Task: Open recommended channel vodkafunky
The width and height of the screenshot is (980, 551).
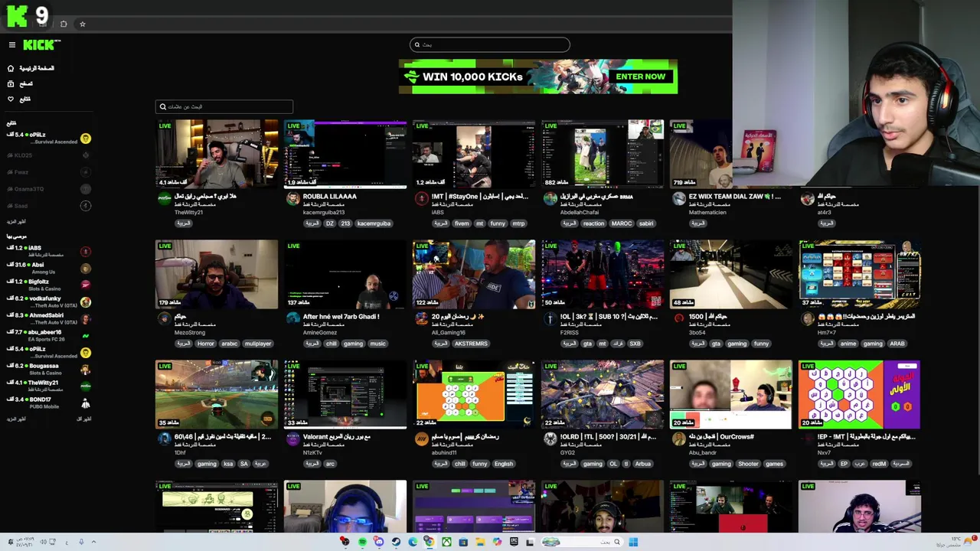Action: pos(47,302)
